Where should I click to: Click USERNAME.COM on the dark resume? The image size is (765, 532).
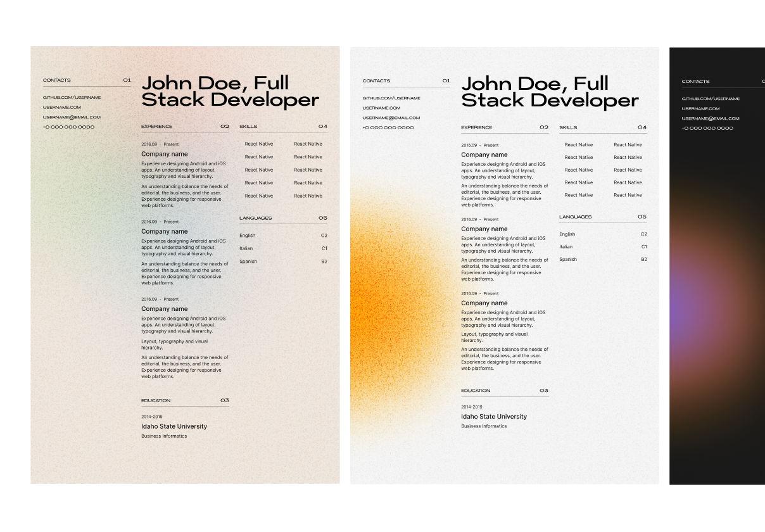coord(700,108)
